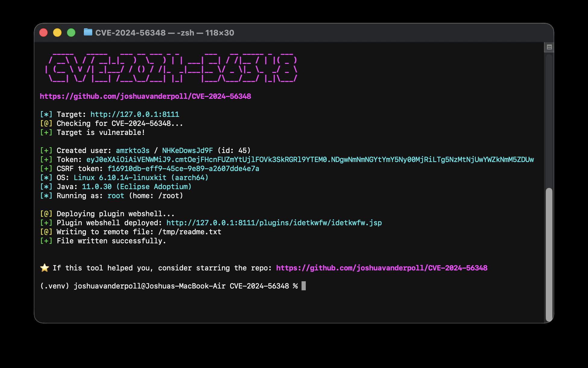Screen dimensions: 588x368
Task: Click the star emoji in output
Action: click(x=45, y=268)
